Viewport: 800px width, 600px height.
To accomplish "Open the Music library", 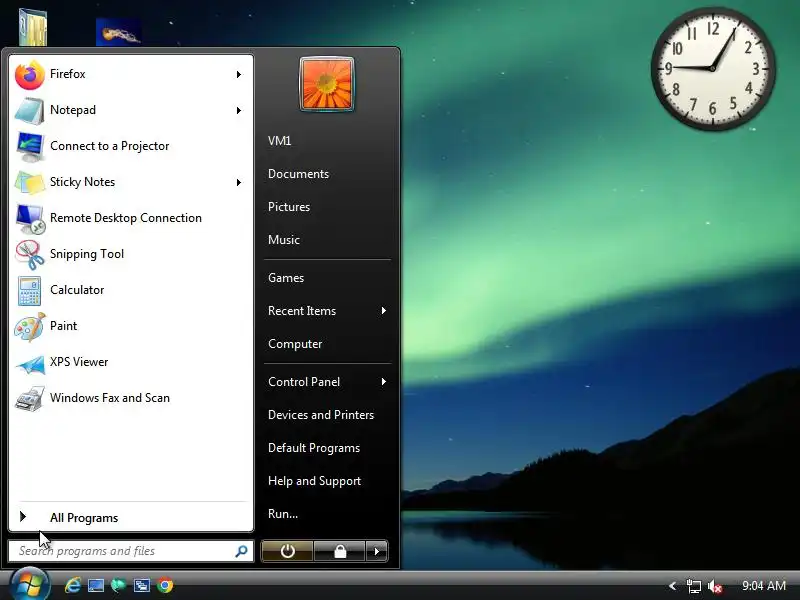I will 284,240.
